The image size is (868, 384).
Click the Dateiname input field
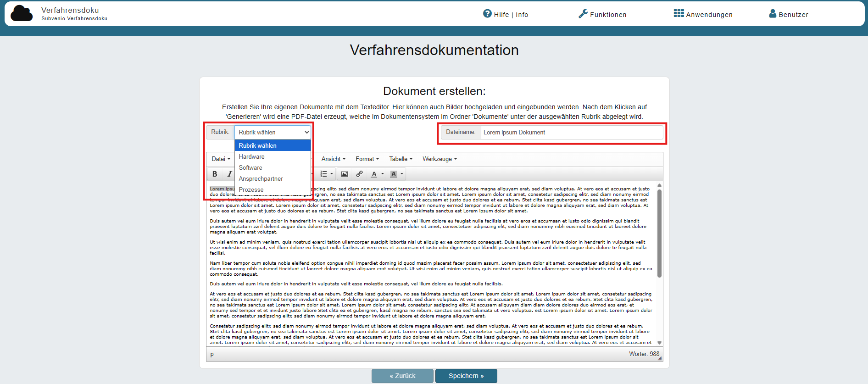tap(572, 132)
